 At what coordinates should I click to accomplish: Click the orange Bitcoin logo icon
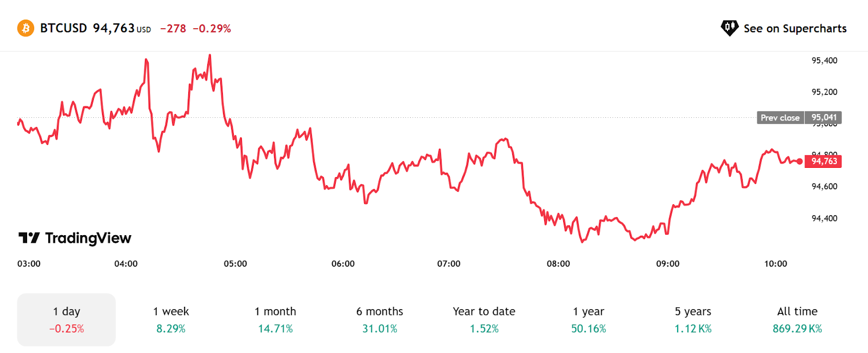pos(25,28)
